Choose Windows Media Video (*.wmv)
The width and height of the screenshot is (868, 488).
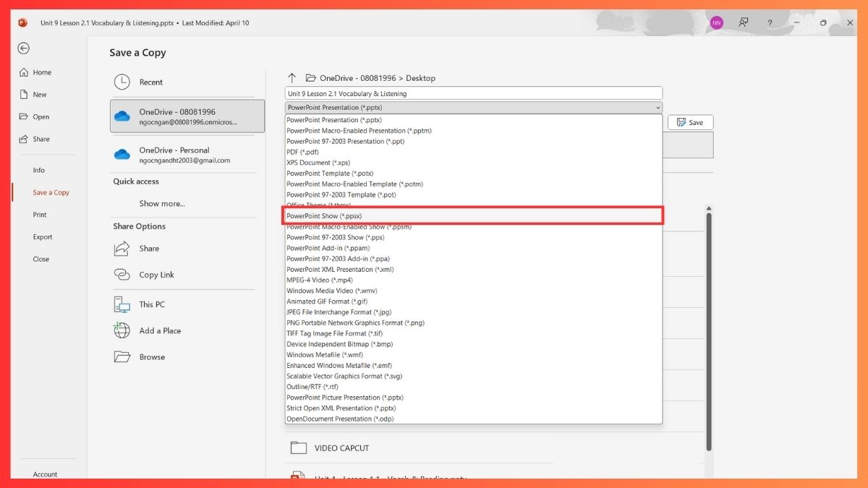coord(474,291)
